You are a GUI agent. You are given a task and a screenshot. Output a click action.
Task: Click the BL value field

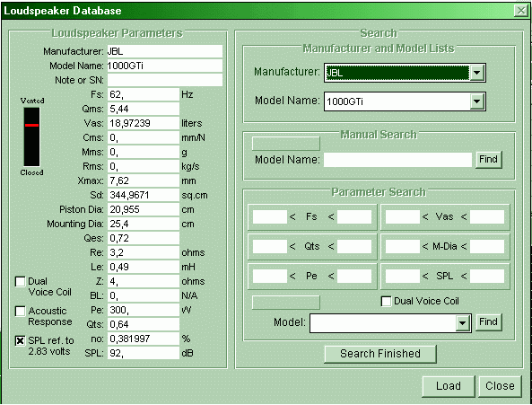(144, 295)
